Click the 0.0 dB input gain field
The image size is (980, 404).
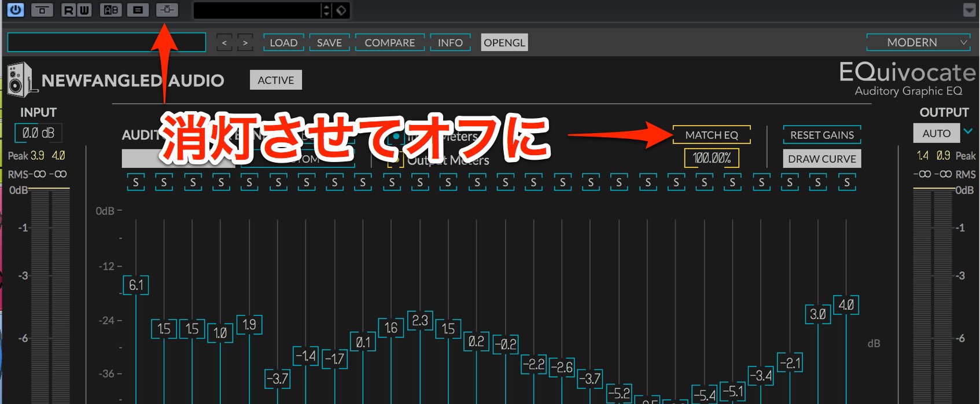(38, 133)
